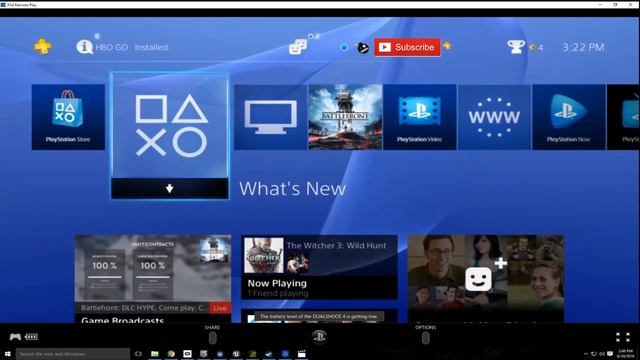Click the 3:22 PM clock
Image resolution: width=640 pixels, height=360 pixels.
pyautogui.click(x=583, y=47)
